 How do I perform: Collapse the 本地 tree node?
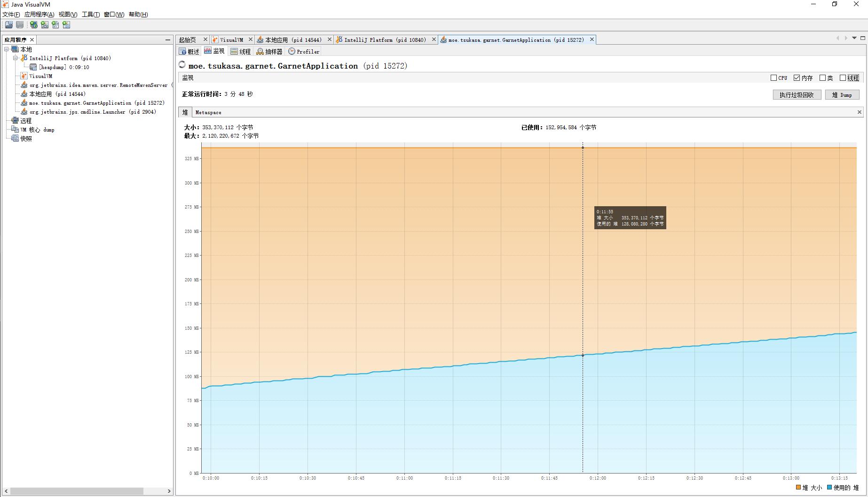(x=7, y=49)
